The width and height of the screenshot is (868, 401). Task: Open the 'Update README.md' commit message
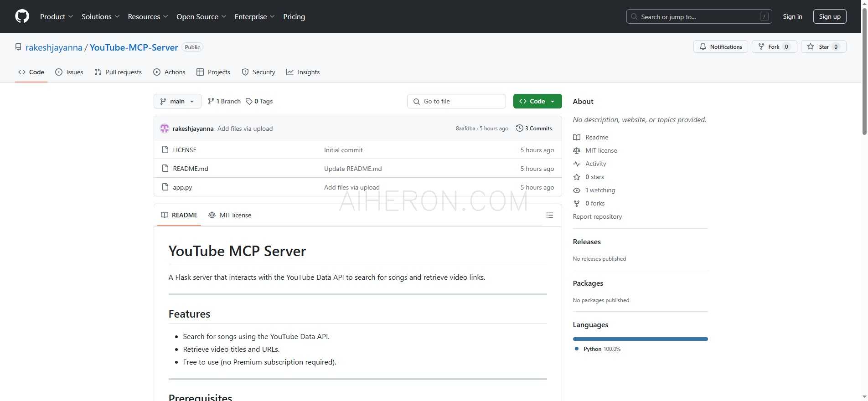coord(353,169)
